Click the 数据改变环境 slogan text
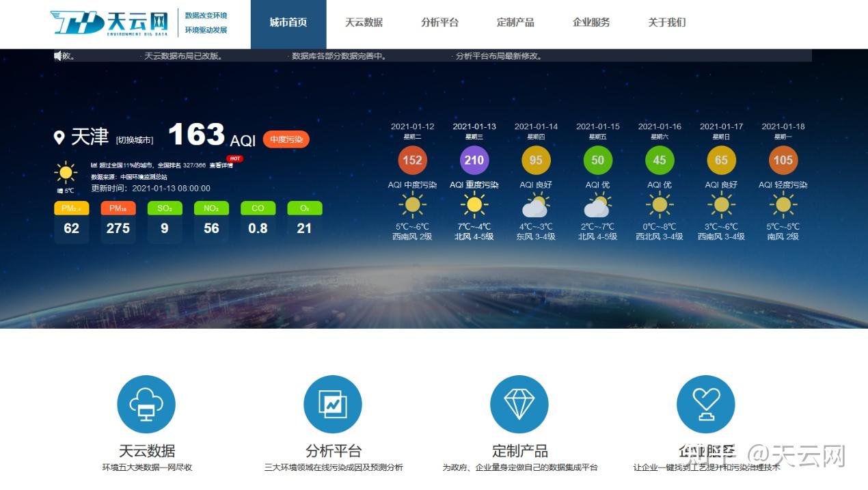This screenshot has height=490, width=868. tap(206, 15)
